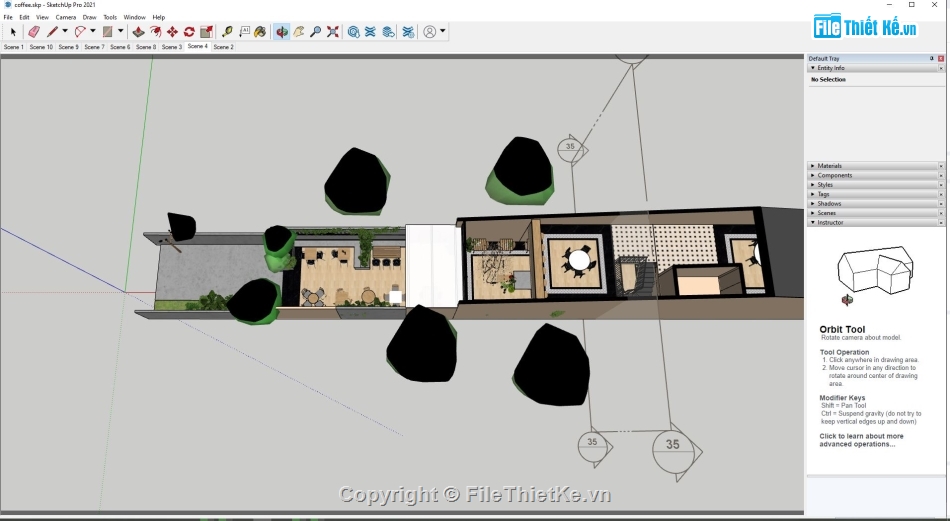
Task: Pin the Default Tray with auto-hide icon
Action: click(932, 58)
